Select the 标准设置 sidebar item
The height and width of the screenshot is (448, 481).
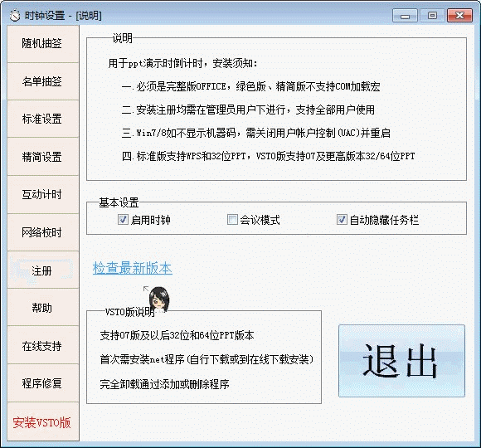pos(42,119)
